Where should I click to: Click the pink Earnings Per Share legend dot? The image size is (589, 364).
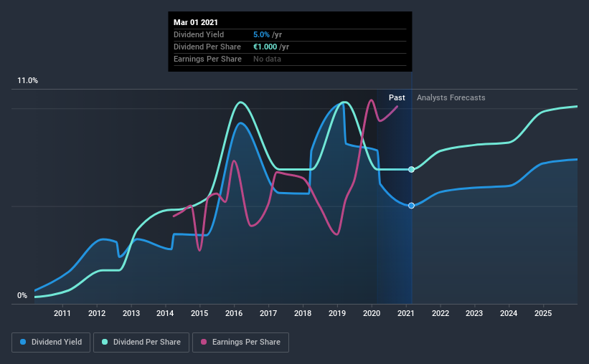click(204, 342)
